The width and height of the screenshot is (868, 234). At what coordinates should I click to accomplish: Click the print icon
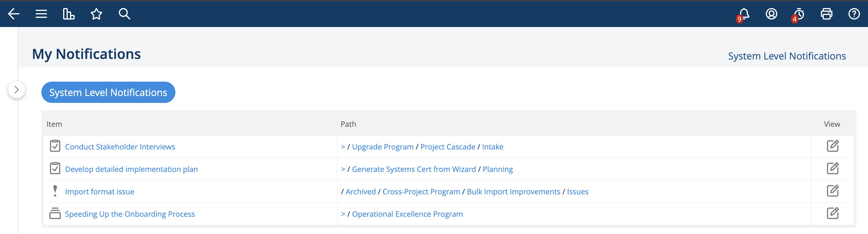click(826, 14)
